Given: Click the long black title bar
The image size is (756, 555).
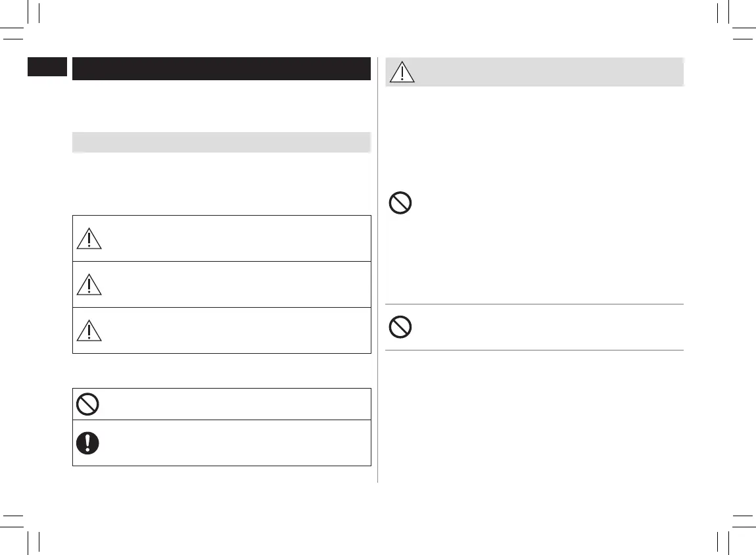Looking at the screenshot, I should pos(222,69).
